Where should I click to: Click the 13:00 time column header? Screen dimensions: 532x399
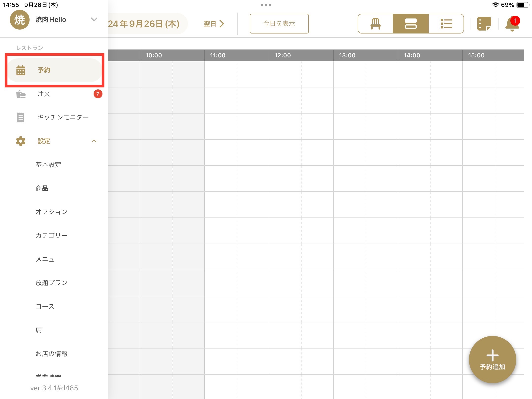tap(347, 55)
